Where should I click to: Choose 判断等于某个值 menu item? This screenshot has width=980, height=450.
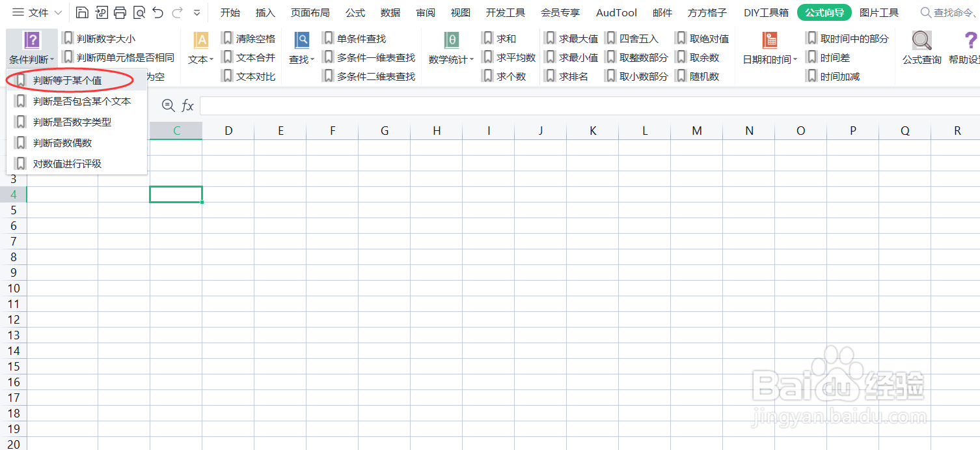[x=77, y=80]
